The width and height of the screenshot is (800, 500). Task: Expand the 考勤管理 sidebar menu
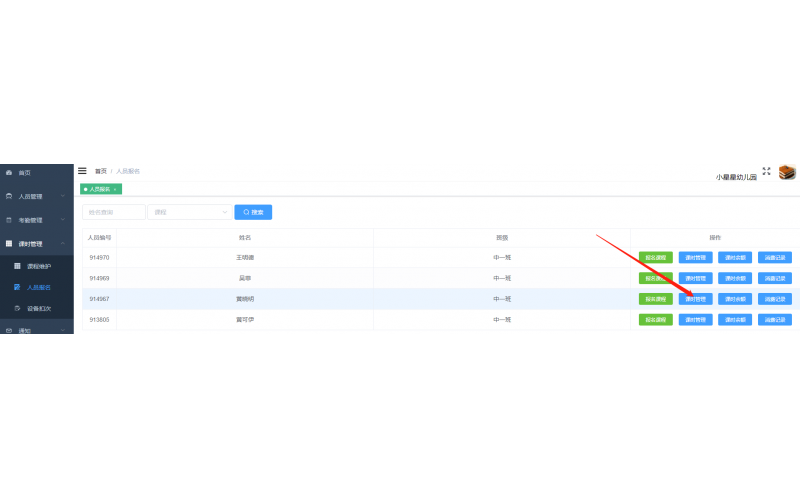(36, 220)
